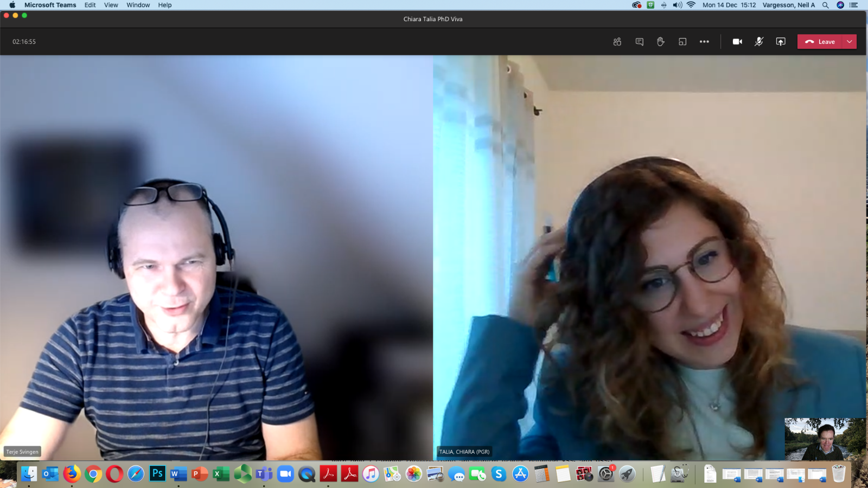Leave the meeting with the red button

coord(820,42)
